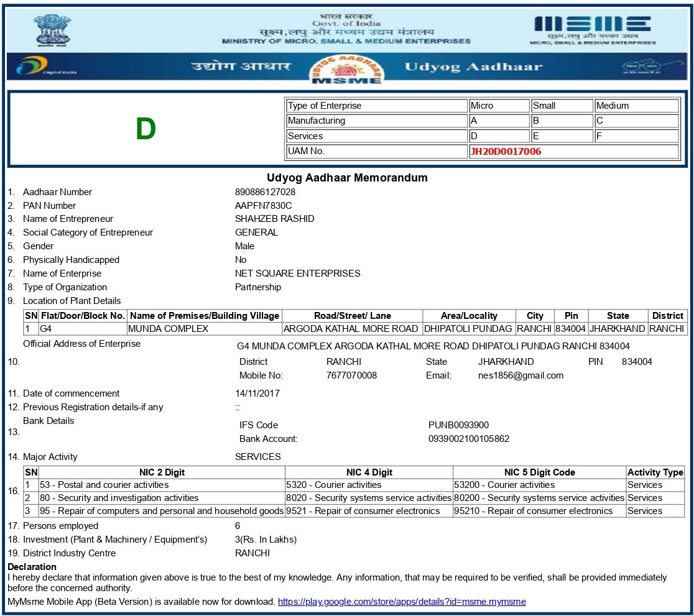This screenshot has width=694, height=616.
Task: Click organization type Partnership
Action: [x=258, y=287]
